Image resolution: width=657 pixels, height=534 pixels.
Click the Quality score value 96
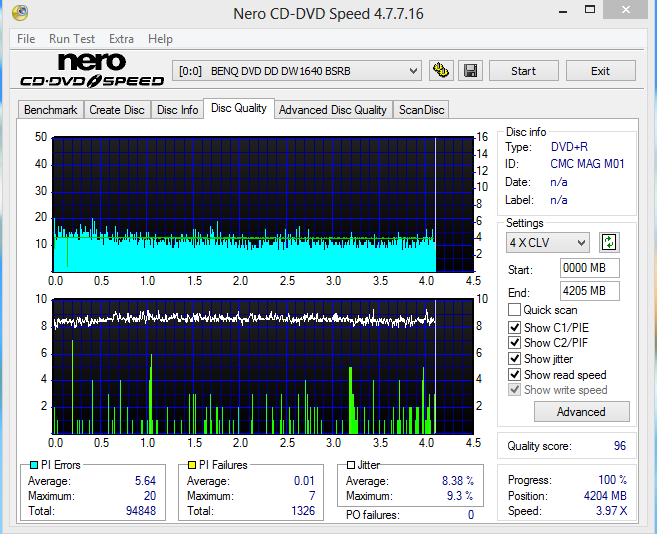620,446
